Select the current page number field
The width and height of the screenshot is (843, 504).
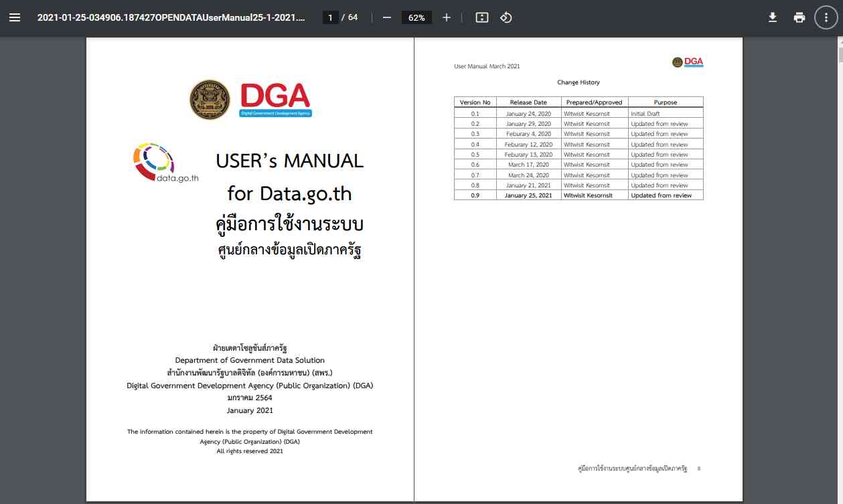click(330, 18)
